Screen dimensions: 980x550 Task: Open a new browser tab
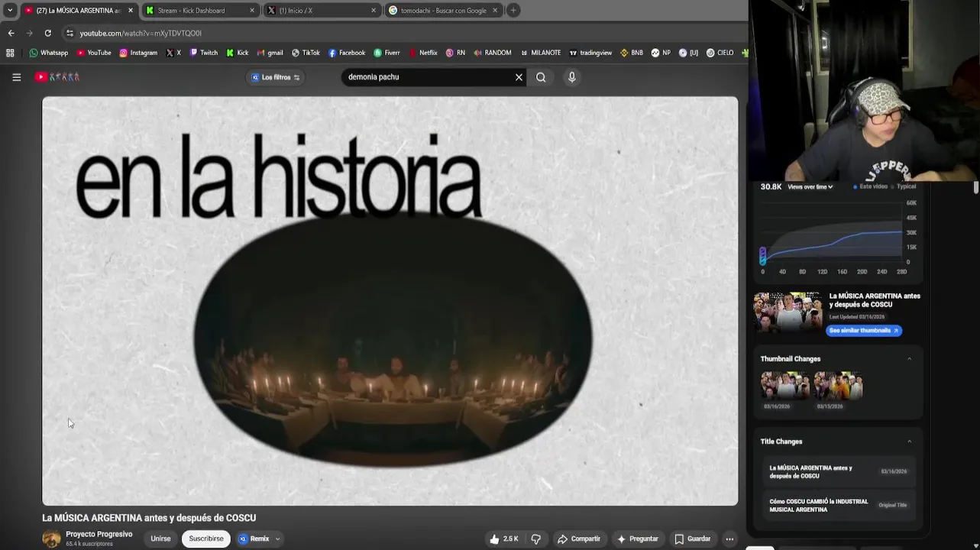pos(513,10)
